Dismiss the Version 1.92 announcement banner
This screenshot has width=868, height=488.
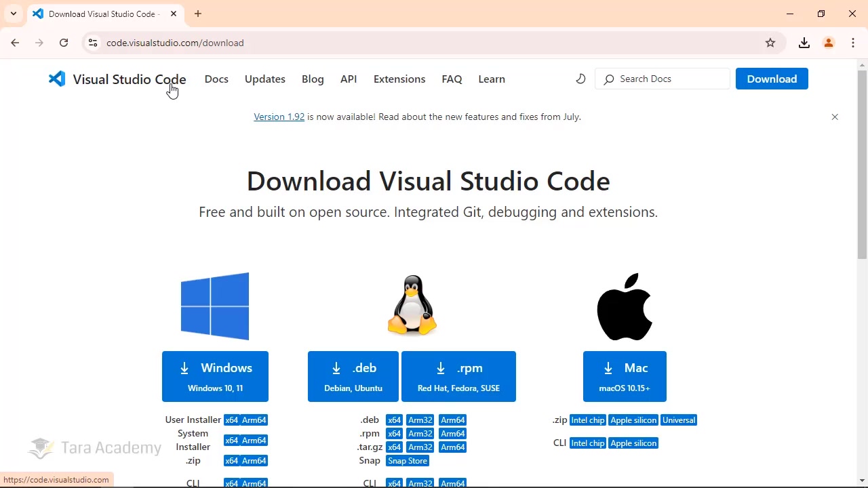coord(835,117)
